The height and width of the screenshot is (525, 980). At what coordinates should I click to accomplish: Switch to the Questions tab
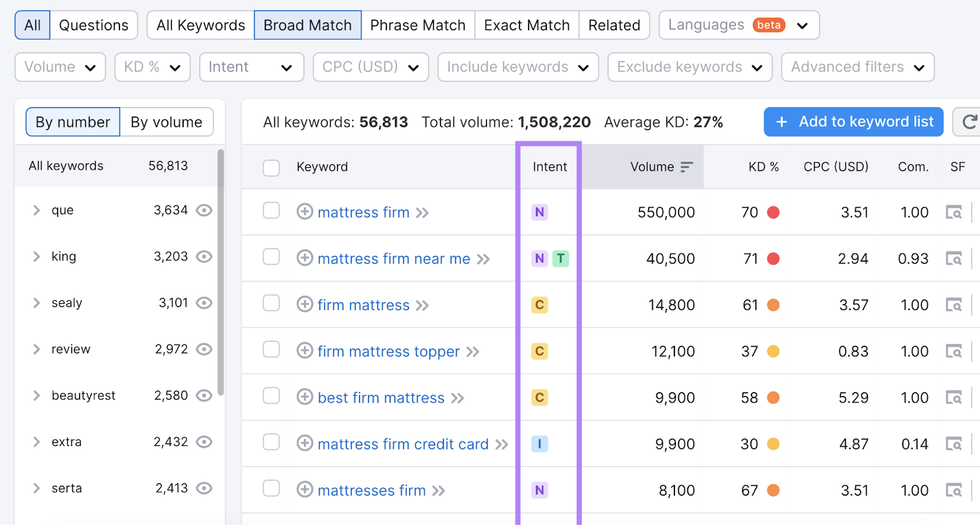(94, 25)
